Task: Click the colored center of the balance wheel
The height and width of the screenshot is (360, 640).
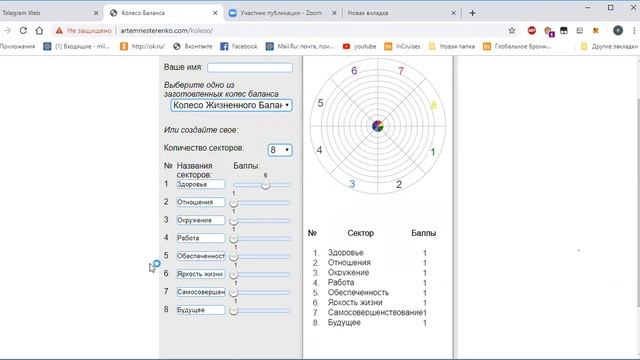Action: [x=378, y=126]
